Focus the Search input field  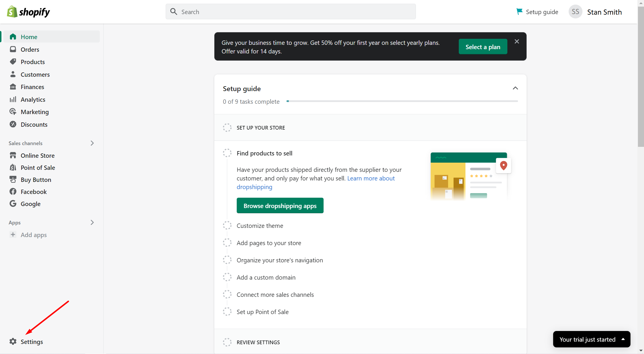click(x=291, y=11)
